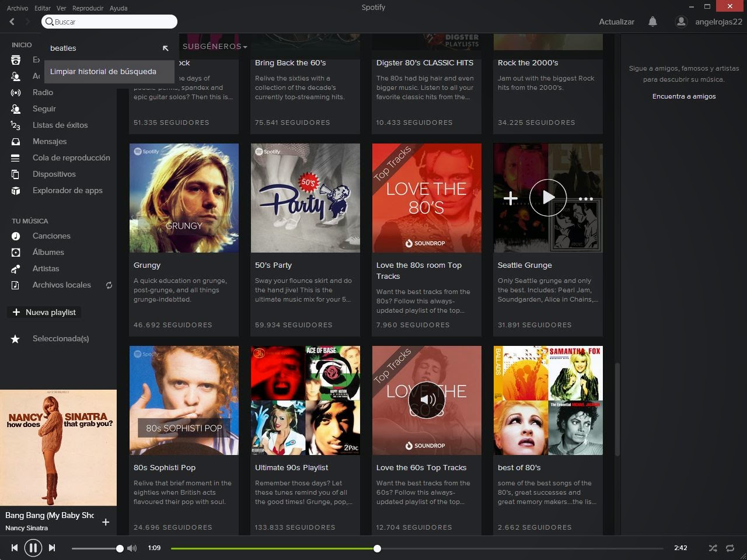Viewport: 747px width, 560px height.
Task: Play the Seattle Grunge playlist
Action: click(548, 198)
